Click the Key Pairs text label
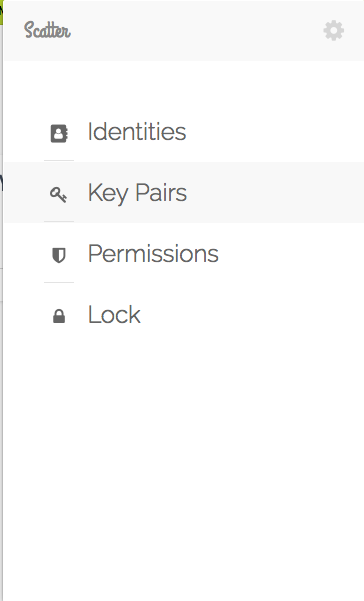364x601 pixels. [x=137, y=193]
